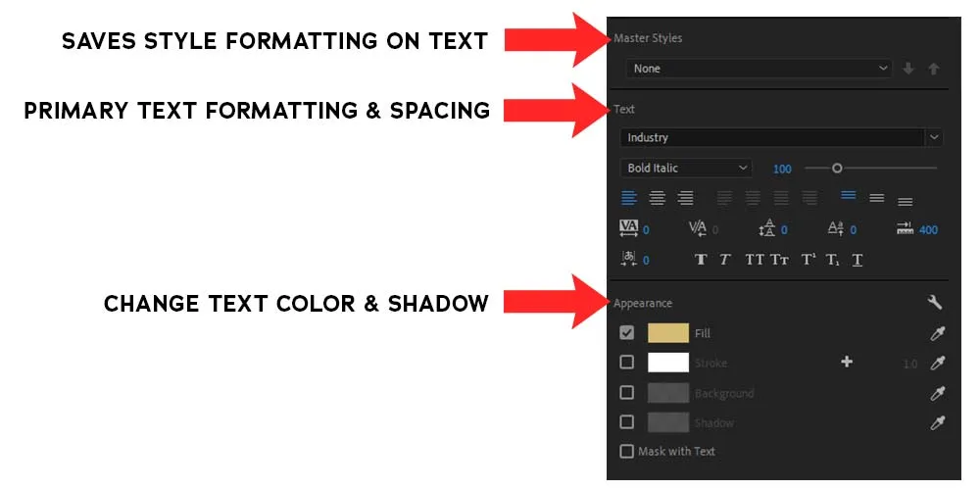The image size is (980, 490).
Task: Toggle the Faux Bold button
Action: (701, 260)
